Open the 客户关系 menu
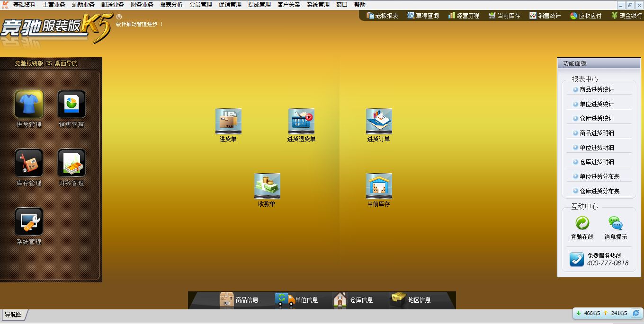Viewport: 644px width, 324px height. (x=289, y=5)
